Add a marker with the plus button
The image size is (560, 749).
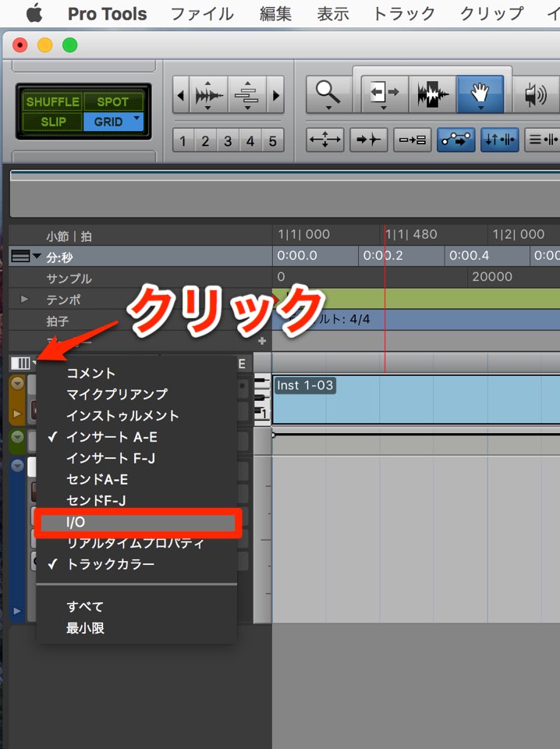(261, 341)
